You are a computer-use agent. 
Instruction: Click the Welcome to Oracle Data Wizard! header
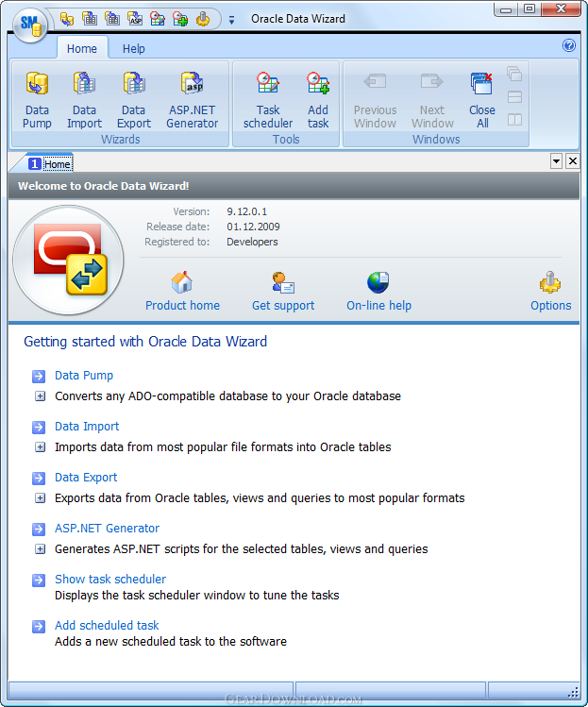(103, 186)
